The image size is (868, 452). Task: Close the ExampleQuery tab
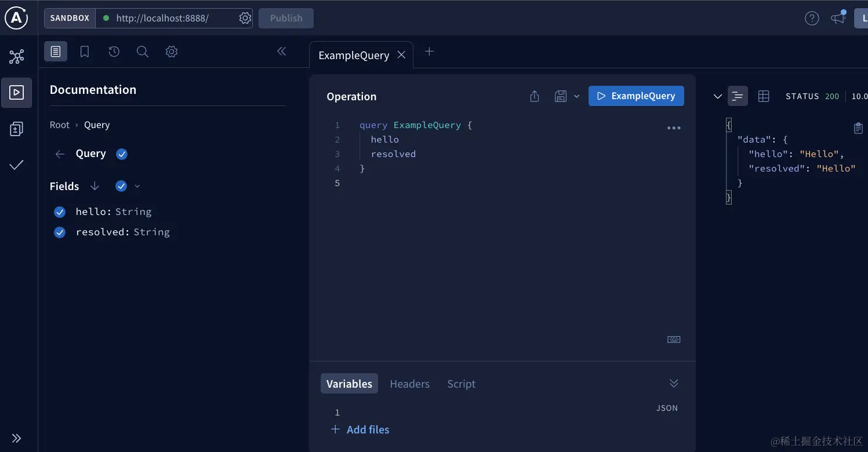click(x=401, y=55)
